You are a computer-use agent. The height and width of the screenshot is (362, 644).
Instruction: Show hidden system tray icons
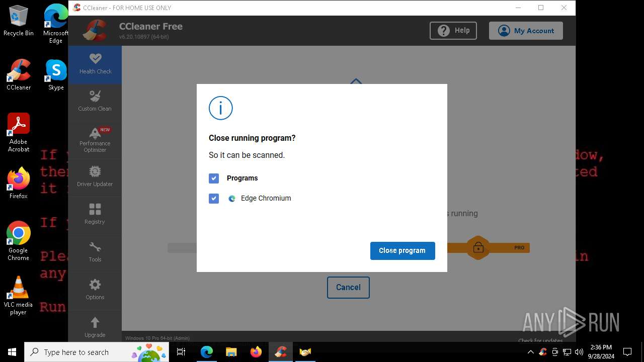coord(530,352)
